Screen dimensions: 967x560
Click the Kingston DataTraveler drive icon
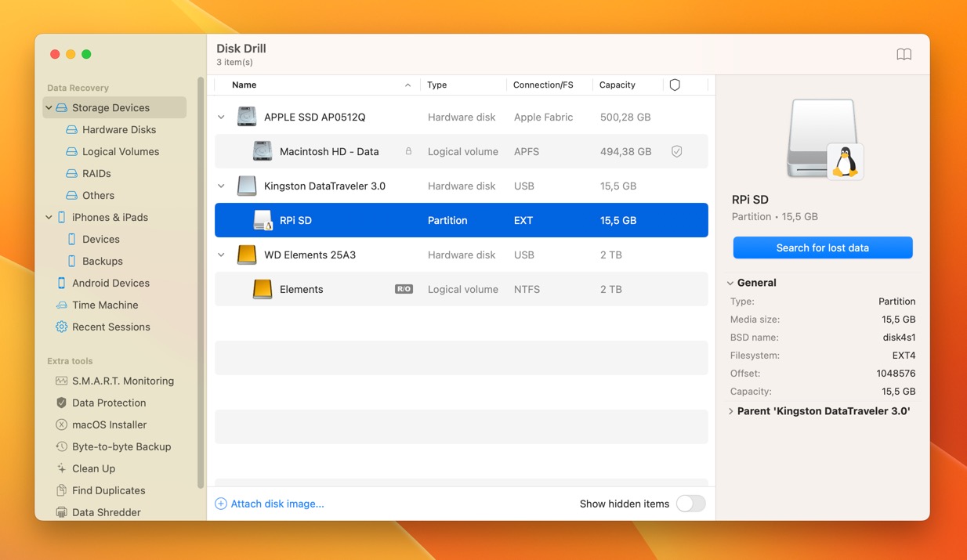coord(247,186)
